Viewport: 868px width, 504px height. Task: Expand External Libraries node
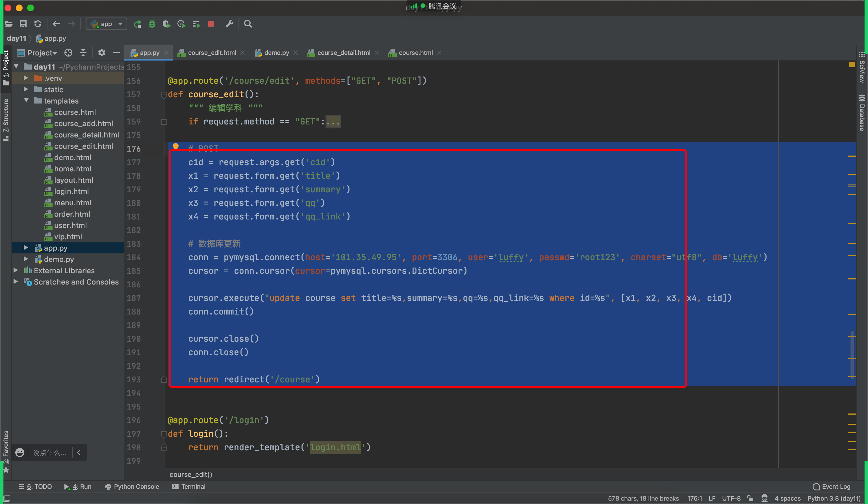16,270
